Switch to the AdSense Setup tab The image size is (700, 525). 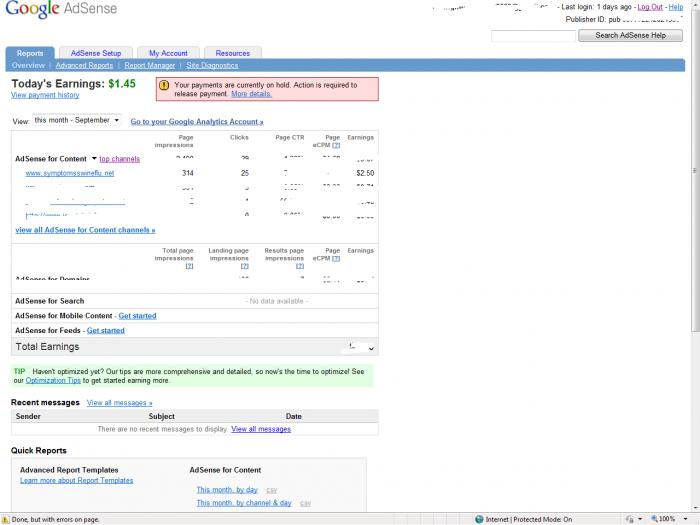pyautogui.click(x=96, y=53)
